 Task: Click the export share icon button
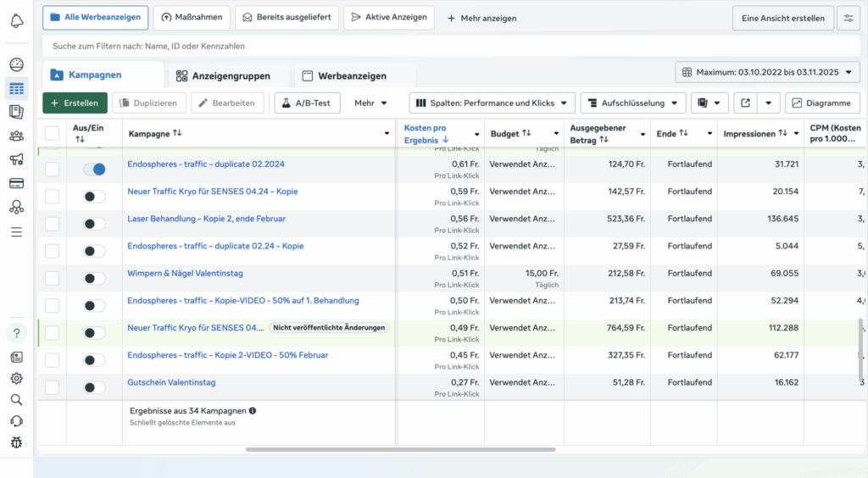[x=745, y=103]
